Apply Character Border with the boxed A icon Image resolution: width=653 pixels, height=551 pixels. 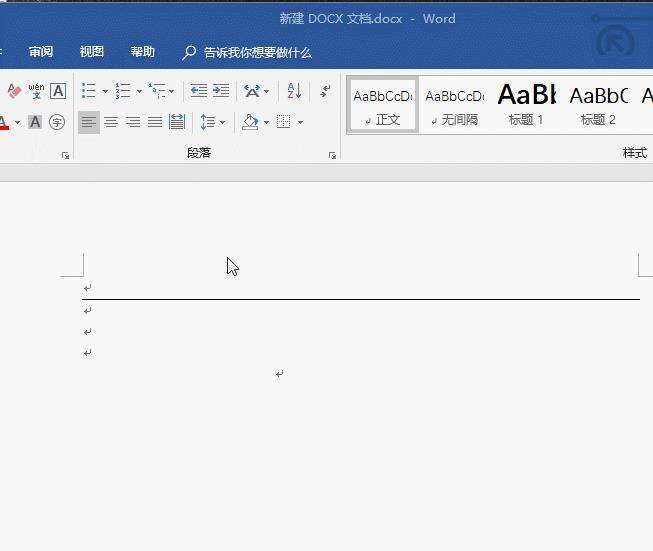58,91
